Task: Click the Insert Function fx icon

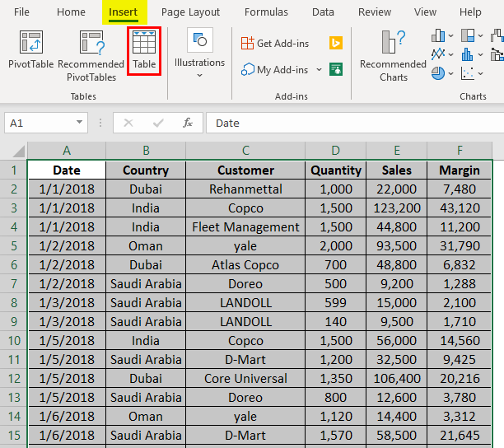Action: [188, 123]
